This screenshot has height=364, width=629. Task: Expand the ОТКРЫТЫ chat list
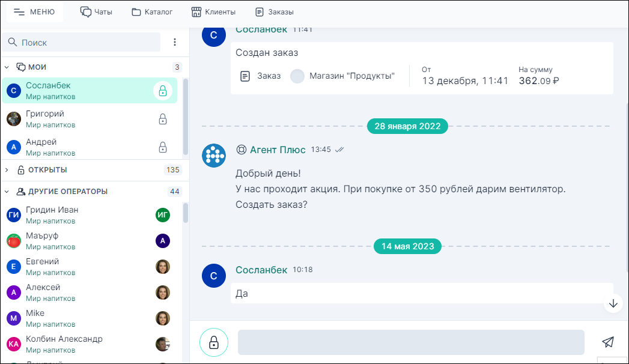pos(6,170)
